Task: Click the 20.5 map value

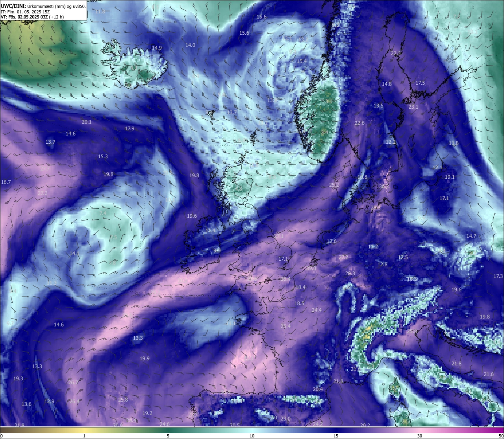Action: point(235,425)
